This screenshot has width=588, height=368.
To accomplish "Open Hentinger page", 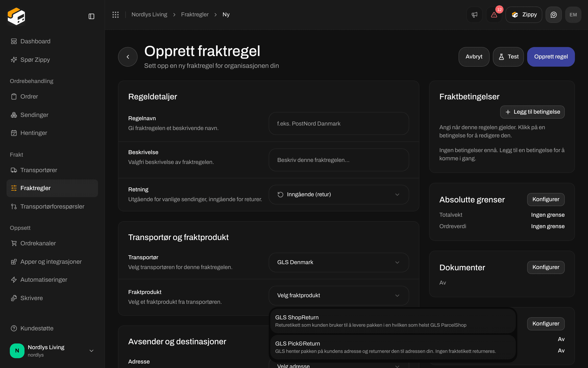I will [x=52, y=133].
